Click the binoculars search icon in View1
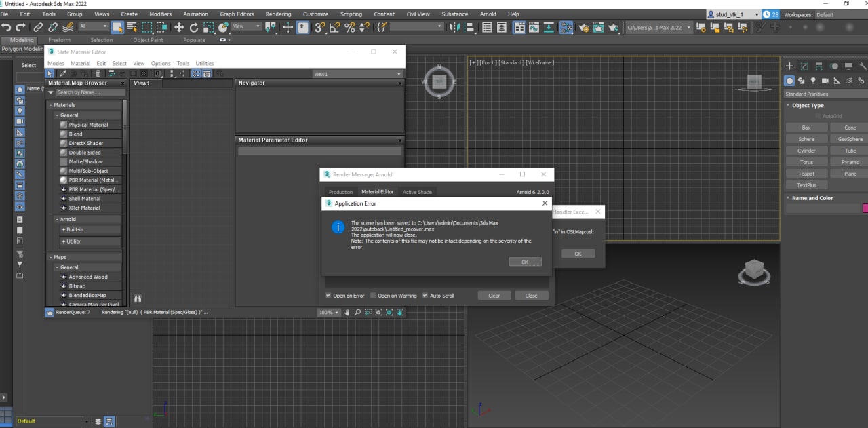 tap(138, 298)
